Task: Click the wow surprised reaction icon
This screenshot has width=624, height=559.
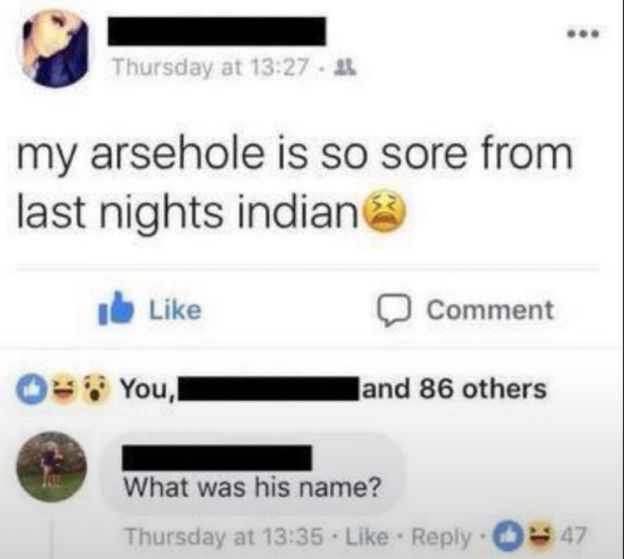Action: (x=96, y=389)
